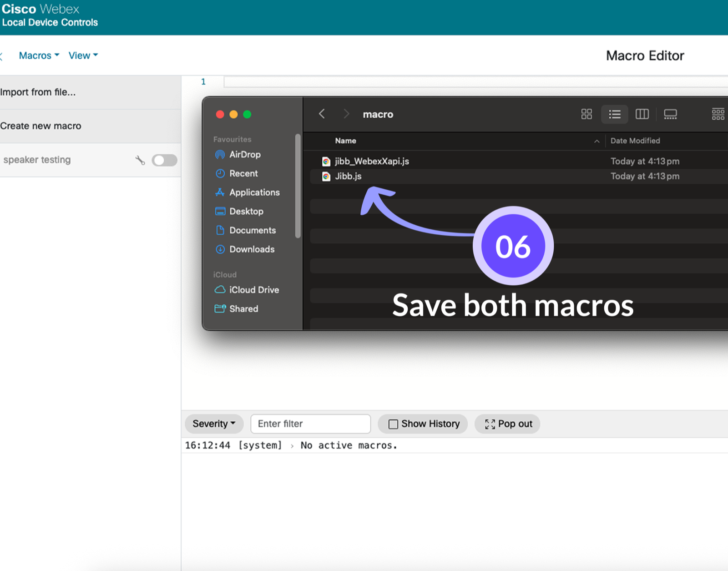
Task: Click the jibb_WebexXapi.js file icon
Action: coord(326,161)
